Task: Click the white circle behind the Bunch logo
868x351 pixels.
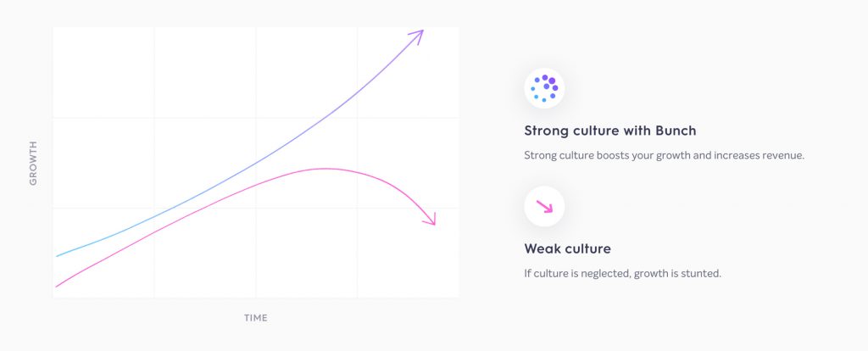Action: (545, 88)
